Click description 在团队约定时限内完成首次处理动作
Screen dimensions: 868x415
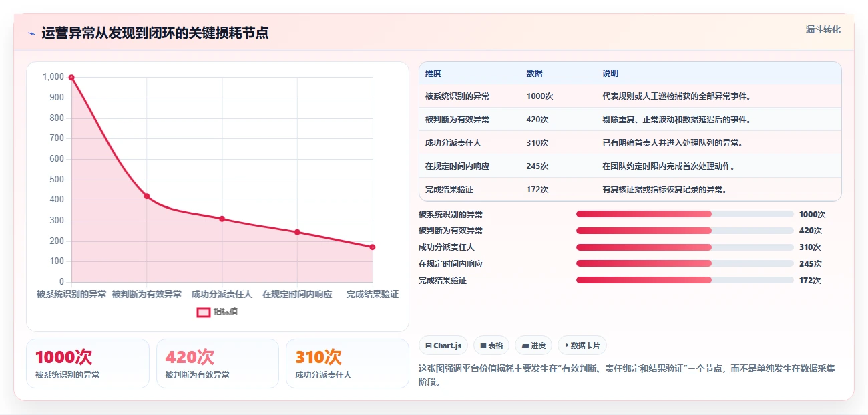[669, 166]
